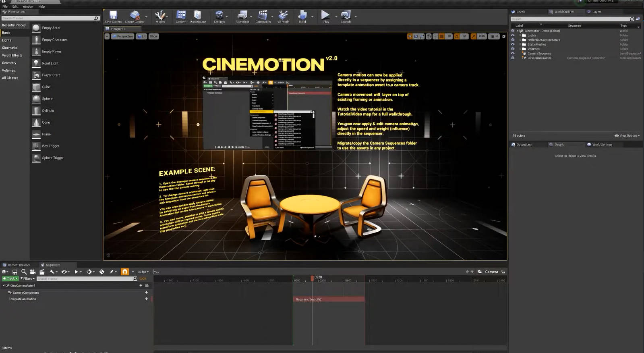The height and width of the screenshot is (353, 644).
Task: Toggle visibility eye for CineCameraActor1
Action: pos(513,58)
